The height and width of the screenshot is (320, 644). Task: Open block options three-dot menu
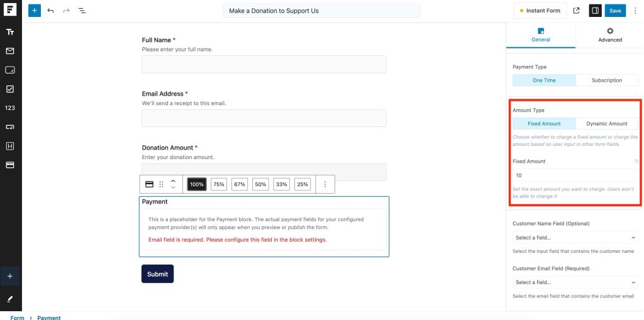[x=325, y=184]
